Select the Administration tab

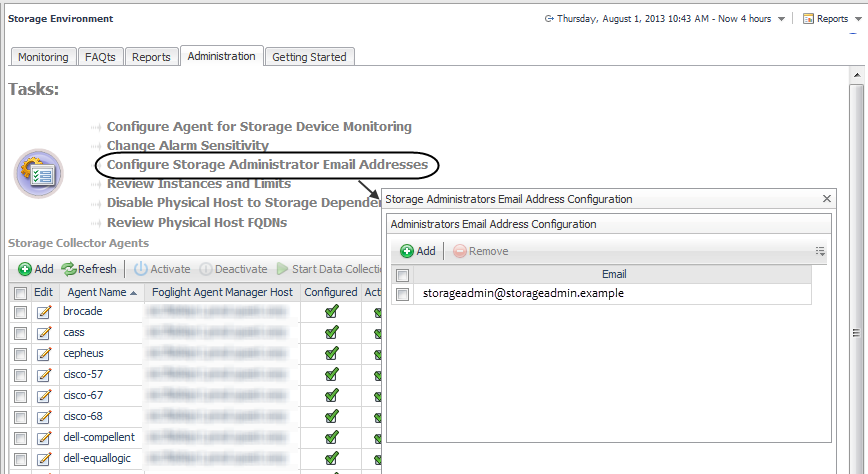point(221,56)
